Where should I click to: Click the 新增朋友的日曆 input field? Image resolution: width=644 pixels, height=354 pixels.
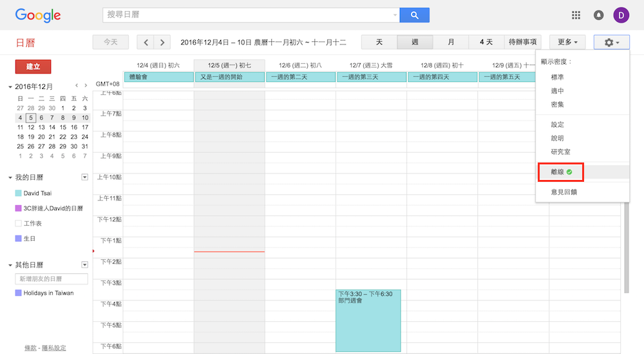(x=52, y=279)
